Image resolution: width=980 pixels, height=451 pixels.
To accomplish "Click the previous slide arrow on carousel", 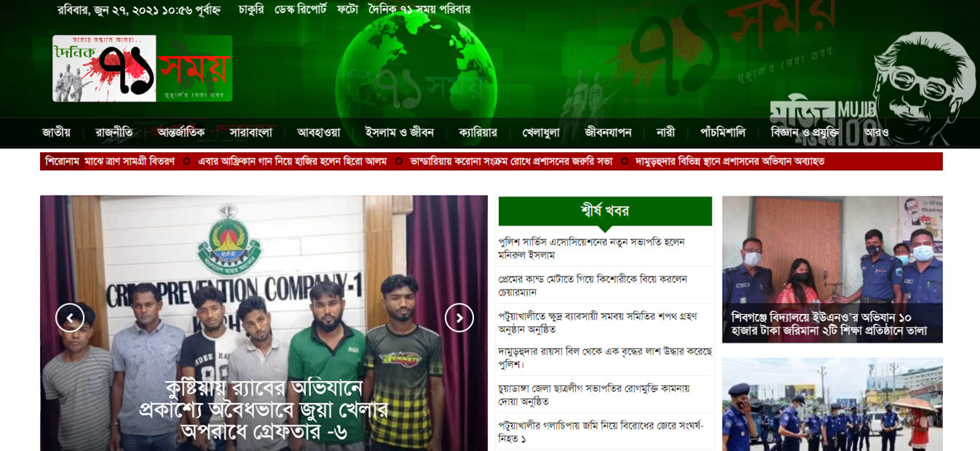I will 70,318.
